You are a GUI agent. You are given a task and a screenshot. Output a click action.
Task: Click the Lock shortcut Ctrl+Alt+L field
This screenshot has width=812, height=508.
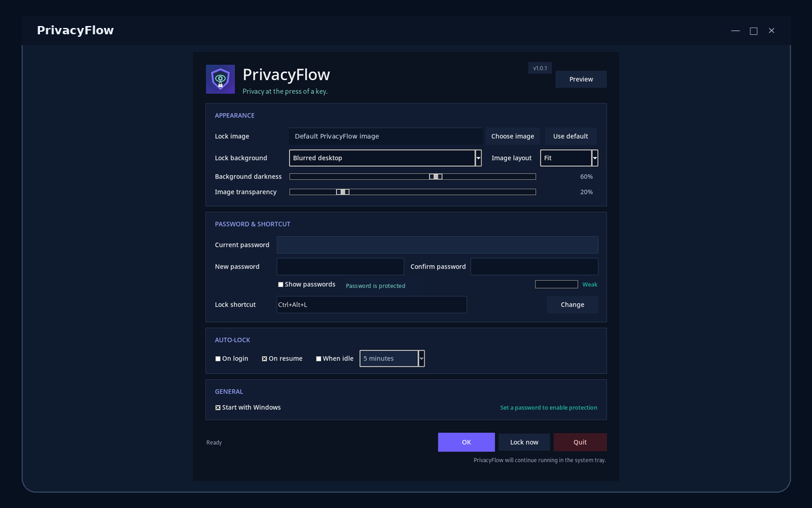click(372, 305)
